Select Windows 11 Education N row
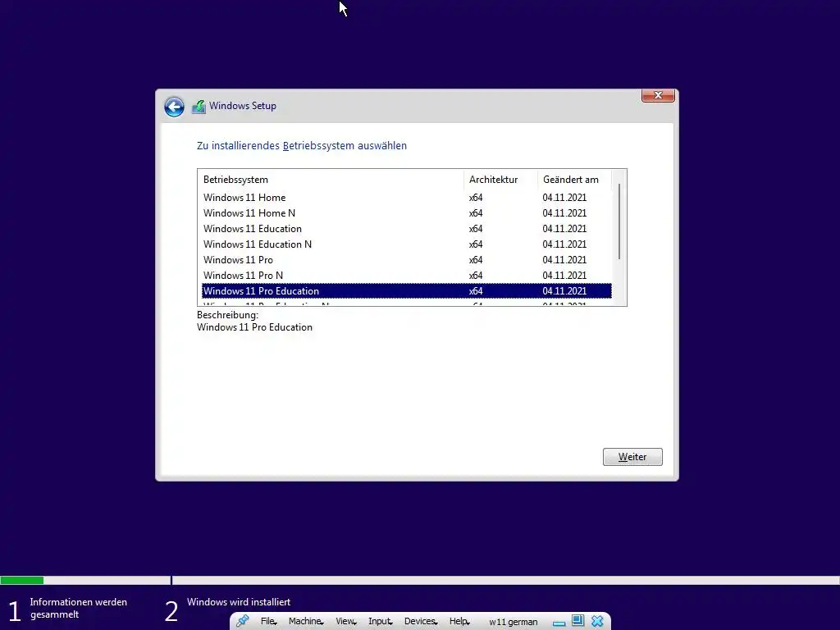This screenshot has width=840, height=630. (407, 244)
